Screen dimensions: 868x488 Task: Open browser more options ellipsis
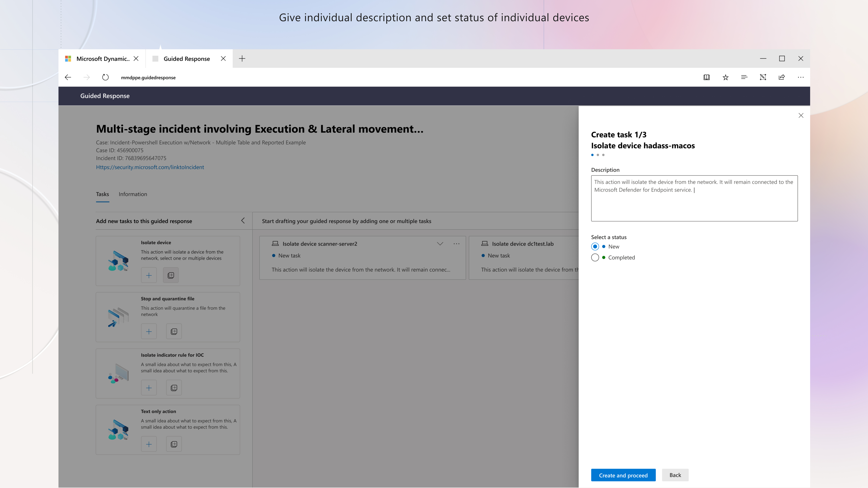coord(801,77)
